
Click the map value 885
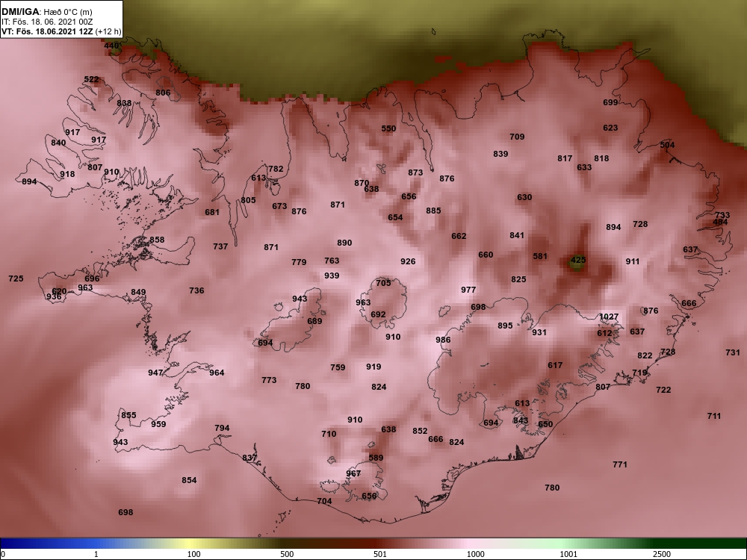coord(433,210)
